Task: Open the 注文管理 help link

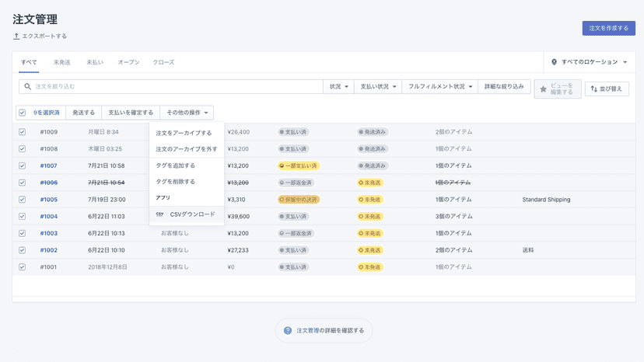Action: (308, 330)
